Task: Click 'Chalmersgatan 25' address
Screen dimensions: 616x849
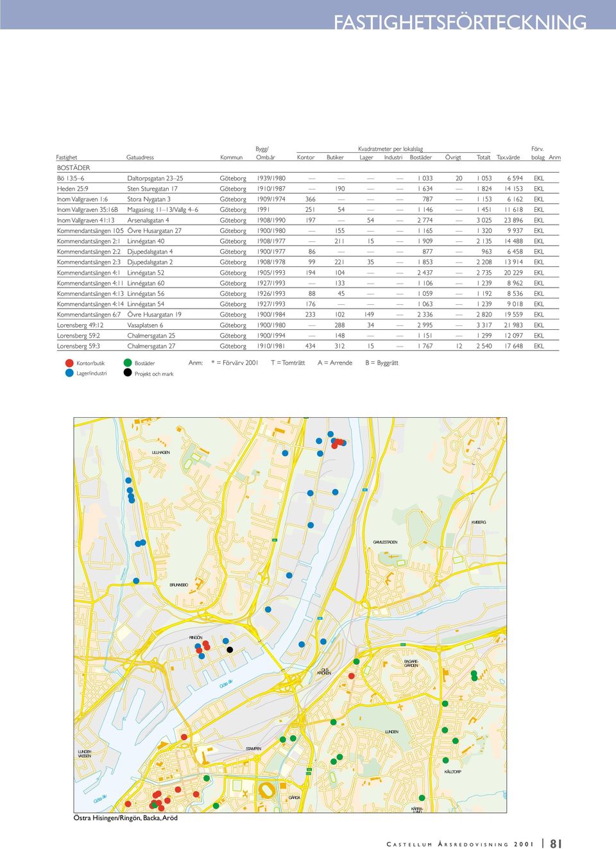Action: tap(151, 336)
